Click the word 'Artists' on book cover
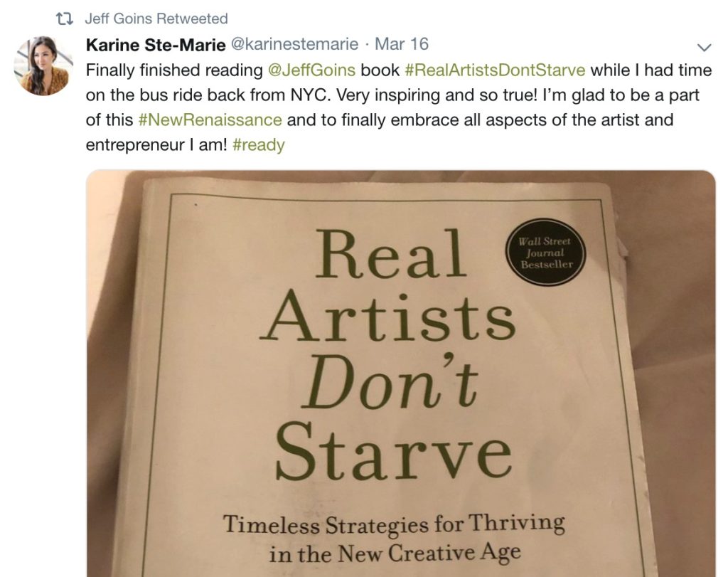 (388, 316)
